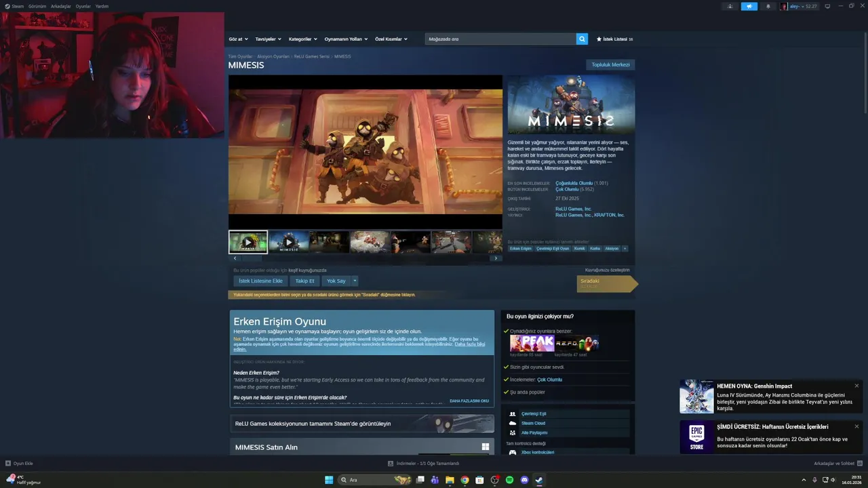Viewport: 868px width, 488px height.
Task: Launch Chrome from the taskbar
Action: click(465, 480)
